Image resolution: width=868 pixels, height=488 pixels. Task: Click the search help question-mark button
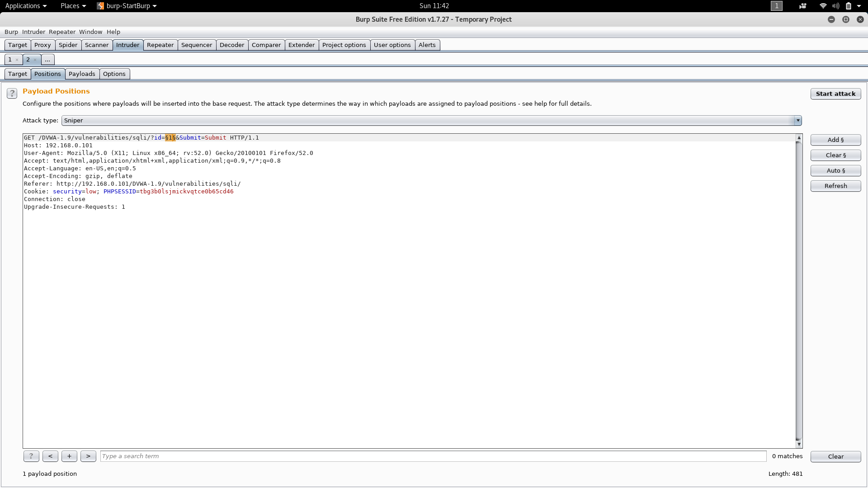coord(31,456)
